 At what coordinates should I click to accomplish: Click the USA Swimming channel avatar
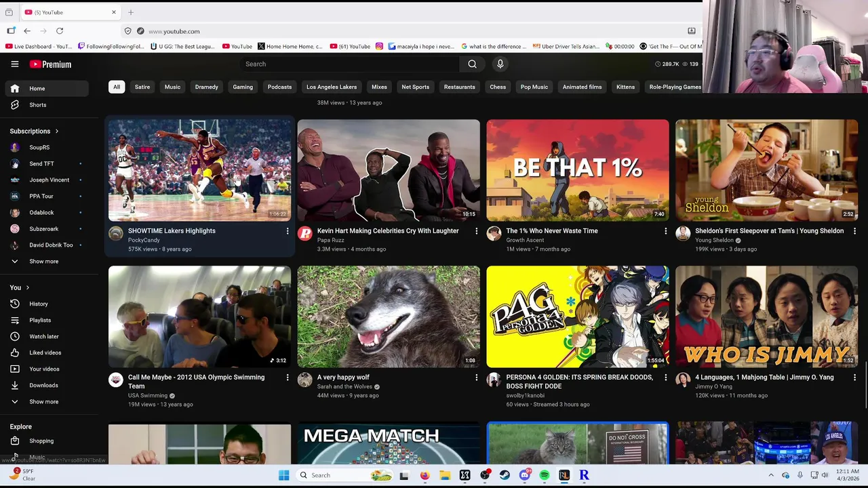coord(116,380)
